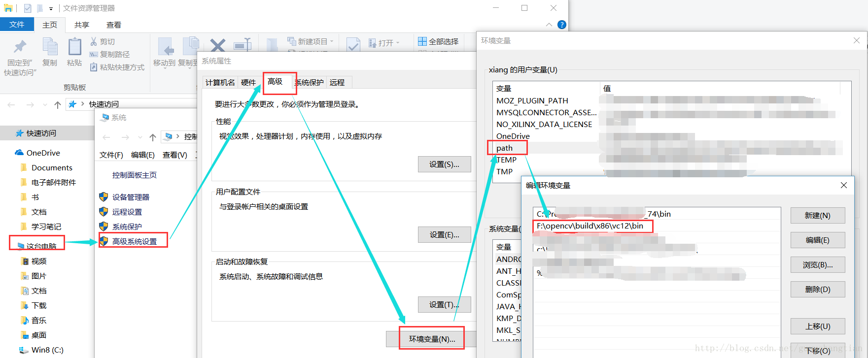Click Delete(D) in edit variable dialog

coord(818,290)
